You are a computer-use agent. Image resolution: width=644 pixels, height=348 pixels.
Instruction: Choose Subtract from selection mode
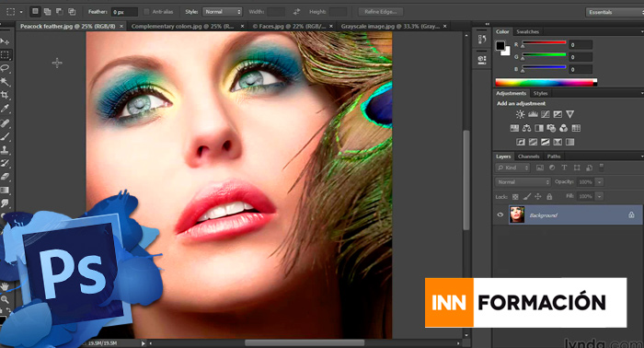tap(59, 11)
